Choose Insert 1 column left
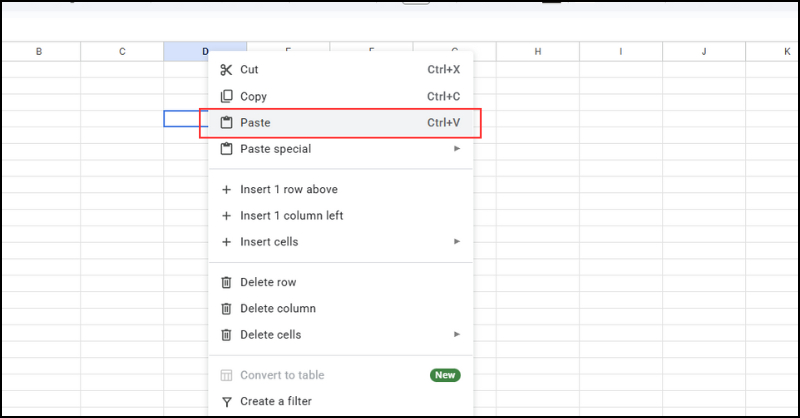Screen dimensions: 800x418 (x=292, y=215)
